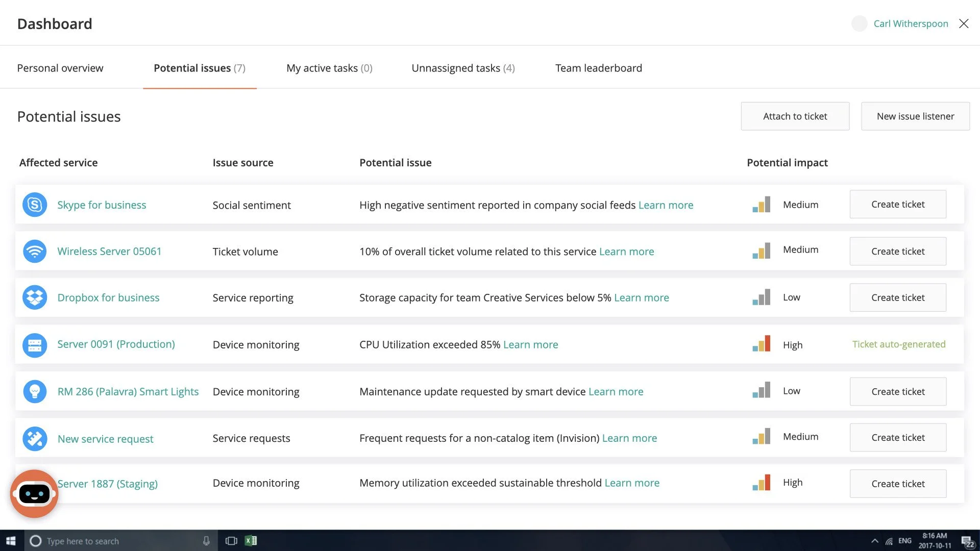
Task: Click the Type here to search field
Action: tap(117, 541)
